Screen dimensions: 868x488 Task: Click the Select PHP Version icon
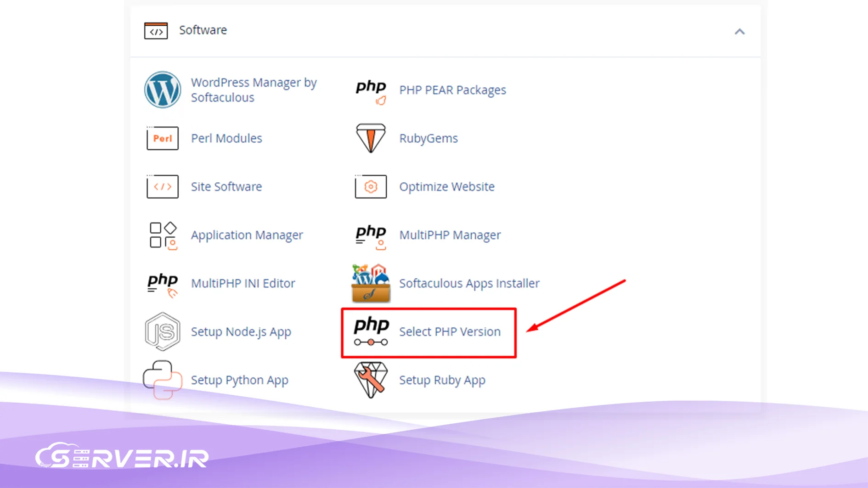coord(371,331)
